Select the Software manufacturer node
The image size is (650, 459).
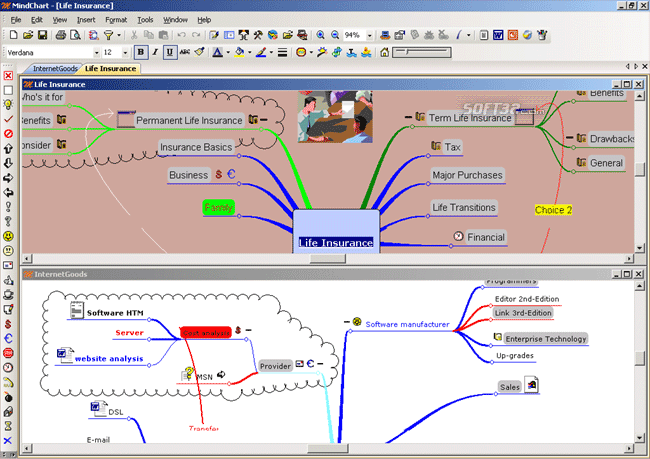click(x=407, y=325)
